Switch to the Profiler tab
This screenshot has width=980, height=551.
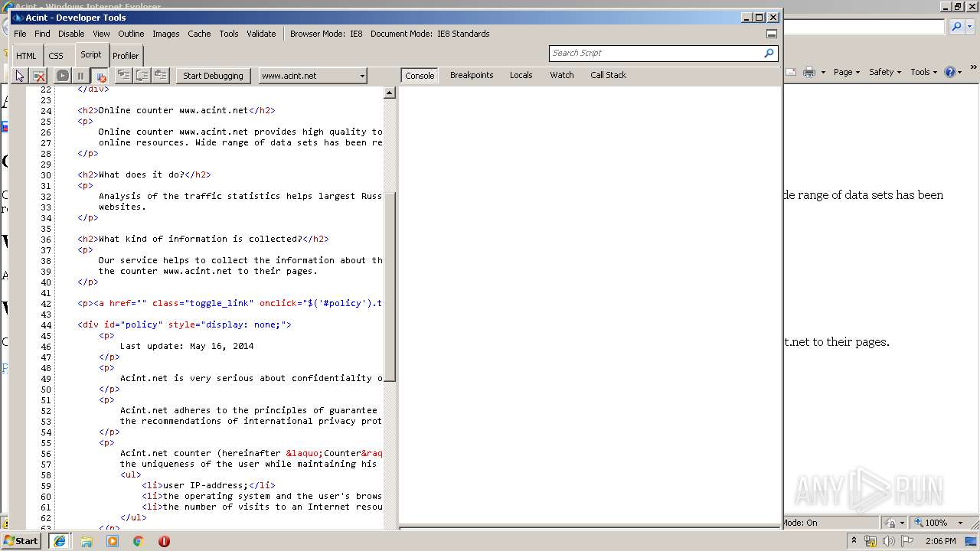pos(126,56)
